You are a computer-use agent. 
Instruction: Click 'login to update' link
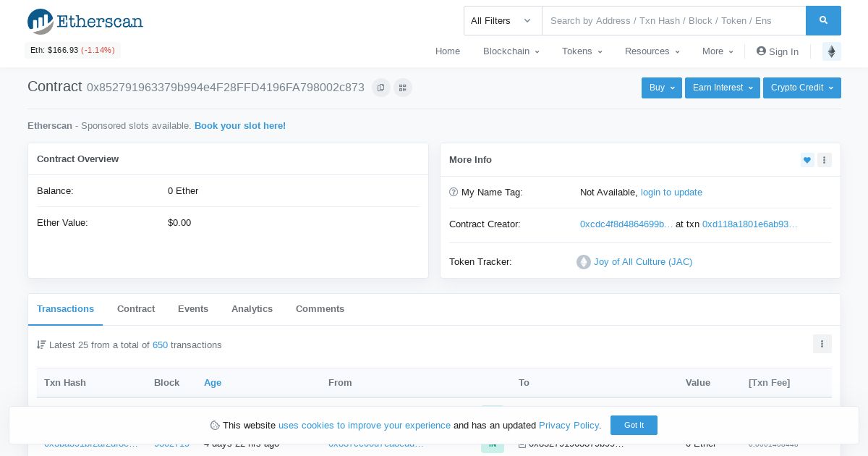671,193
